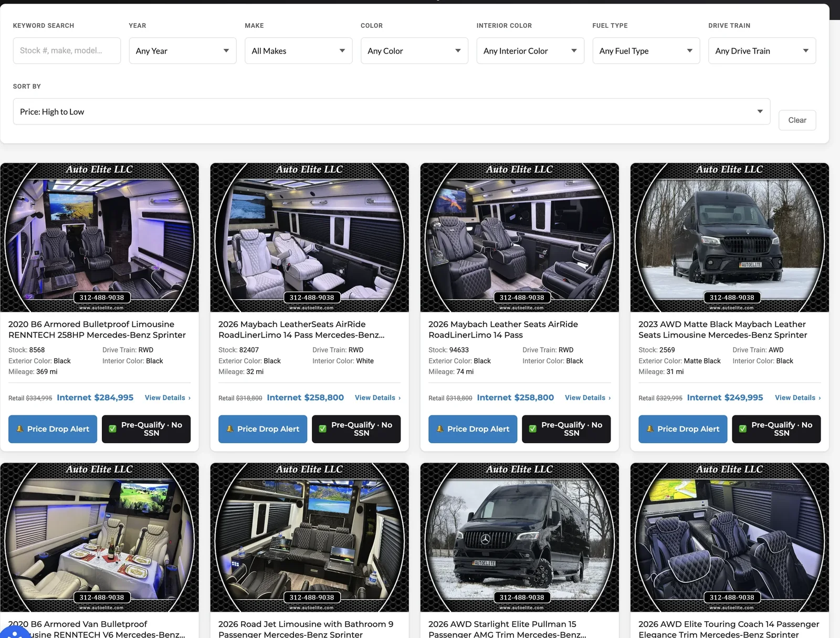The image size is (840, 638).
Task: Expand the Sort By Price dropdown
Action: tap(392, 111)
